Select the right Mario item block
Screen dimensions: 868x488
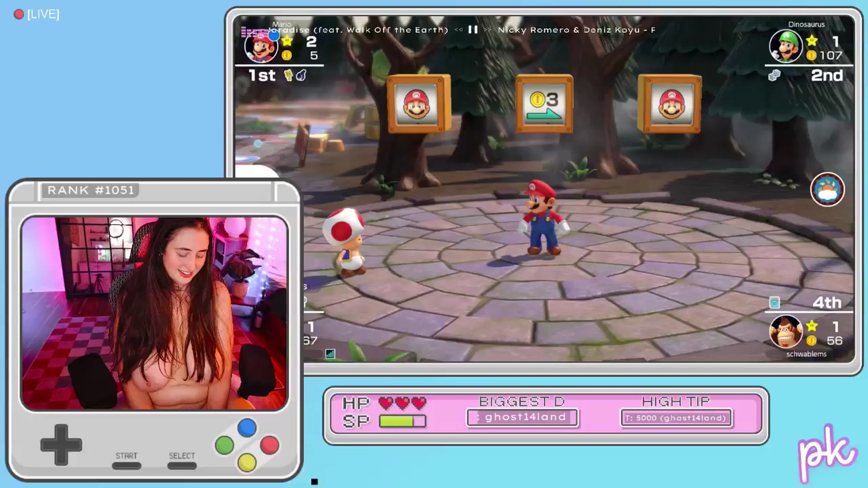pos(670,104)
